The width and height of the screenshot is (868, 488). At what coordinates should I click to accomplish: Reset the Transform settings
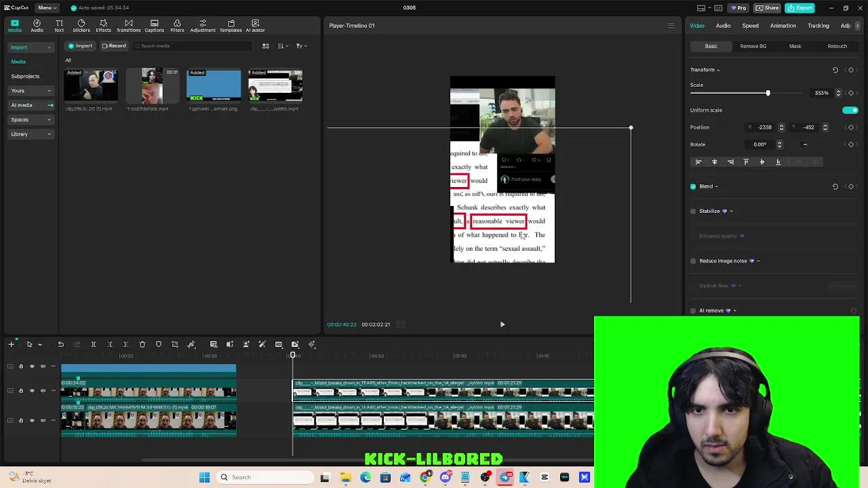click(x=835, y=70)
